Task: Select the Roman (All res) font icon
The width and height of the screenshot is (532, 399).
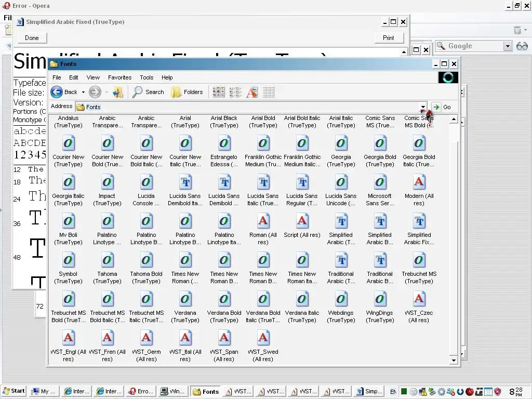Action: pyautogui.click(x=263, y=221)
